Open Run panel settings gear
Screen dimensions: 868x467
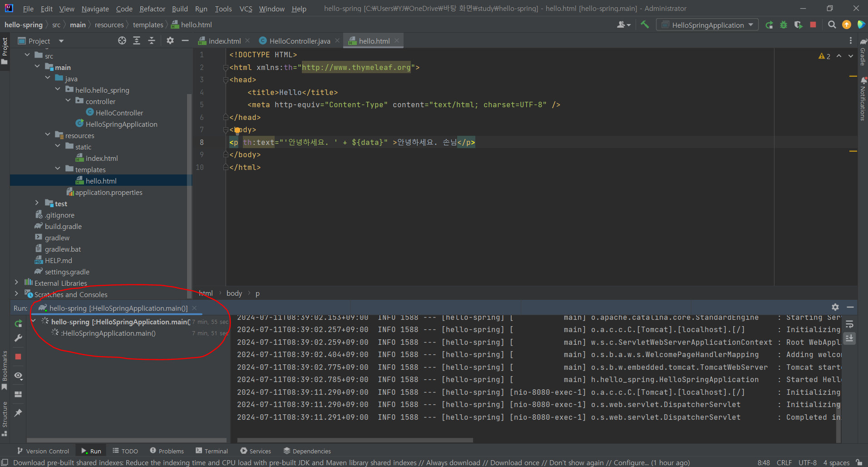tap(835, 308)
